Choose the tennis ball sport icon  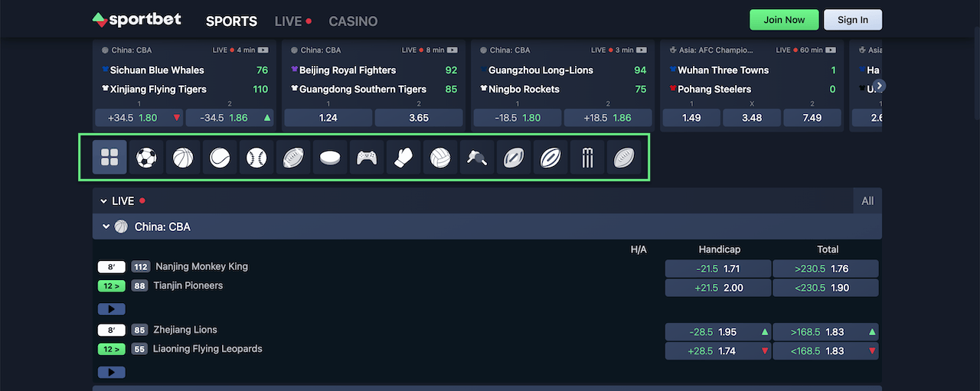click(220, 158)
